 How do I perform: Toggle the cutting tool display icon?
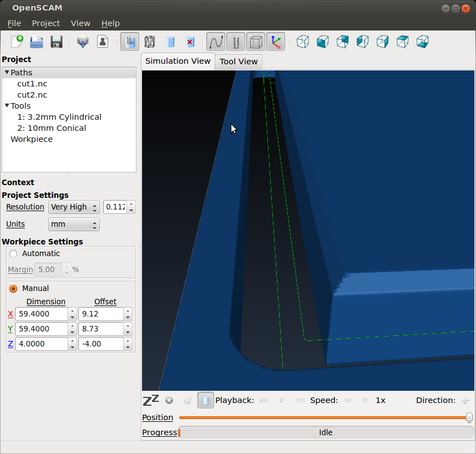pyautogui.click(x=236, y=42)
